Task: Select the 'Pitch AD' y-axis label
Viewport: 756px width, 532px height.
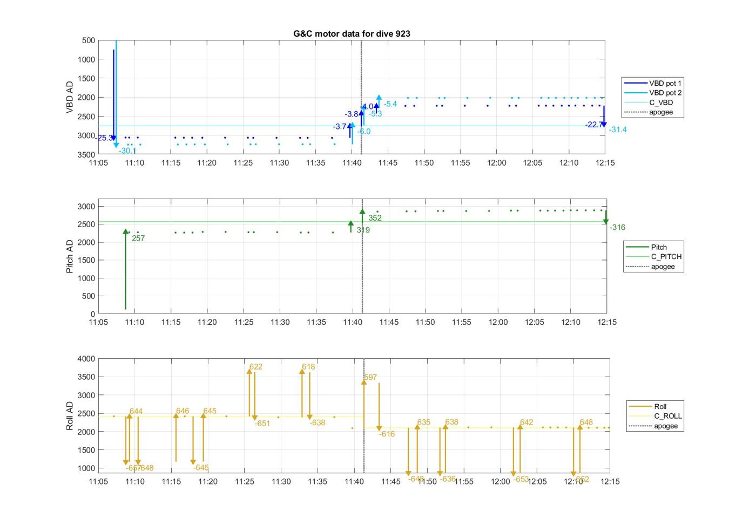Action: 70,257
